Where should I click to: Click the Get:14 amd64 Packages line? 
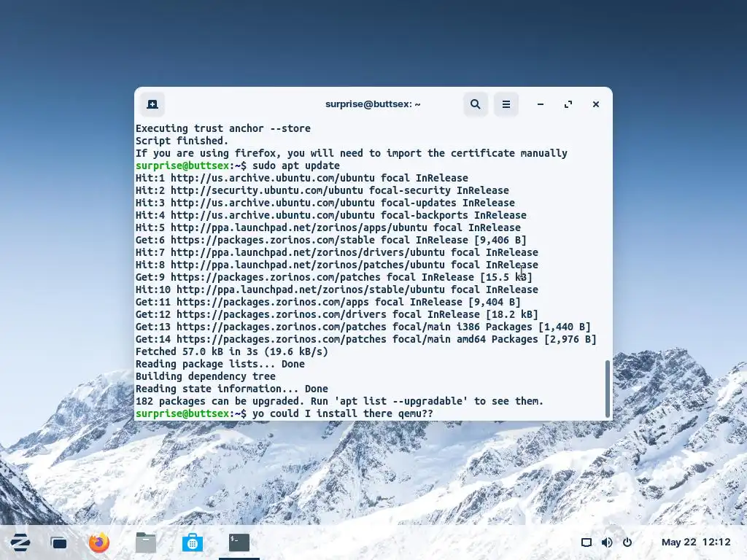tap(366, 339)
